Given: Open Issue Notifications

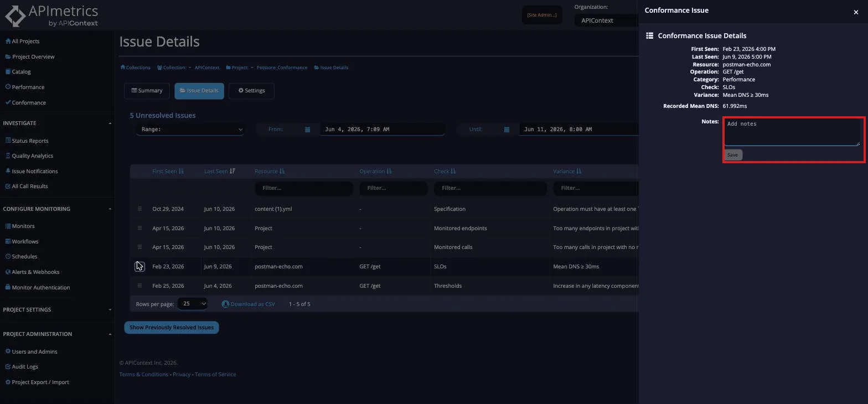Looking at the screenshot, I should coord(32,171).
